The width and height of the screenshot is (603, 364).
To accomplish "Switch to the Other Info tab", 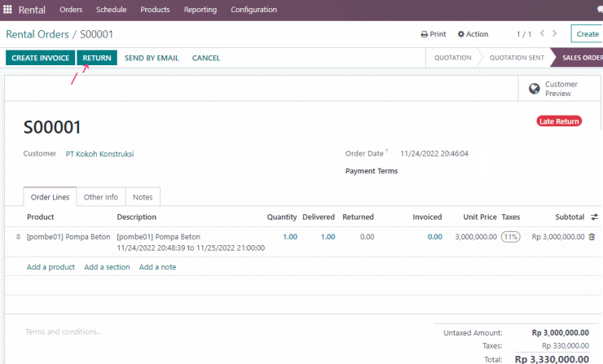I will 101,197.
